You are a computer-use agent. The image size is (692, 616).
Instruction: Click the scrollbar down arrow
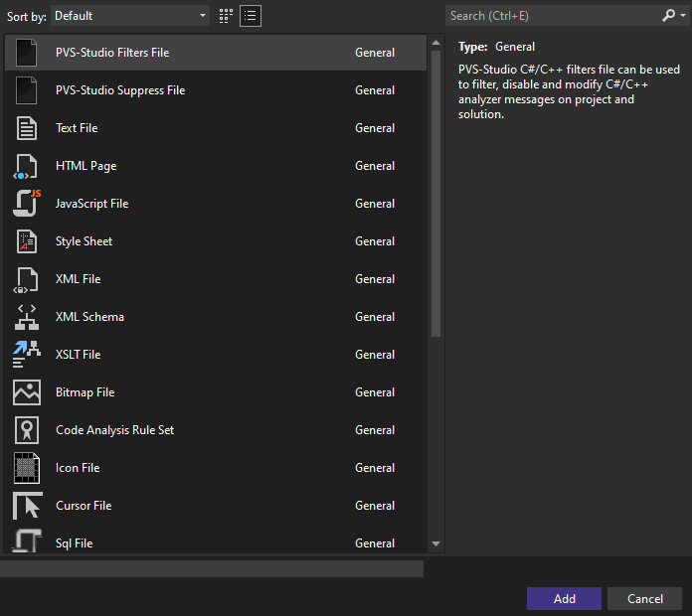[435, 543]
